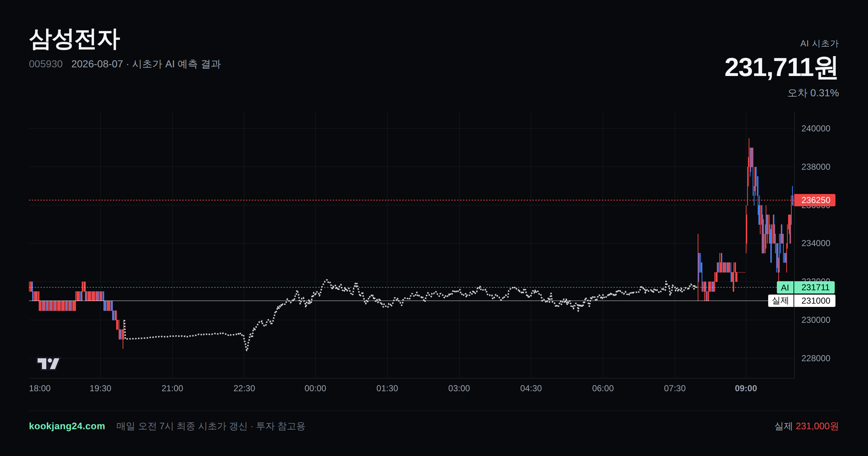Click the date text 2026-08-07

[97, 64]
